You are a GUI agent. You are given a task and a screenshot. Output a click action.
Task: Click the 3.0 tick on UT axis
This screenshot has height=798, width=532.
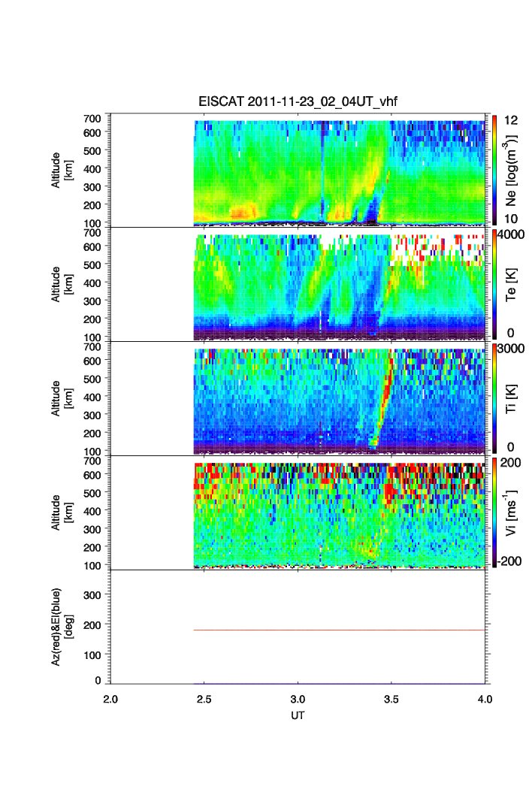[298, 700]
